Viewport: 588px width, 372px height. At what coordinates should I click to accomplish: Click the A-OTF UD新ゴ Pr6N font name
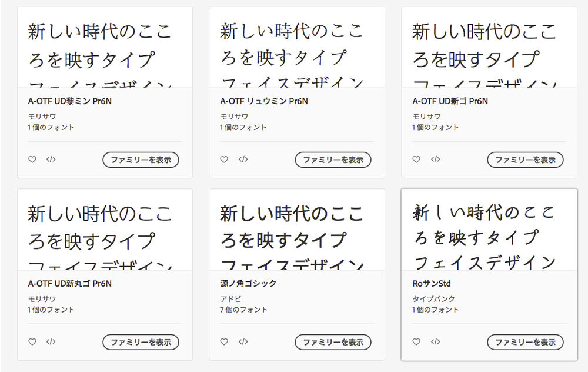click(x=450, y=101)
